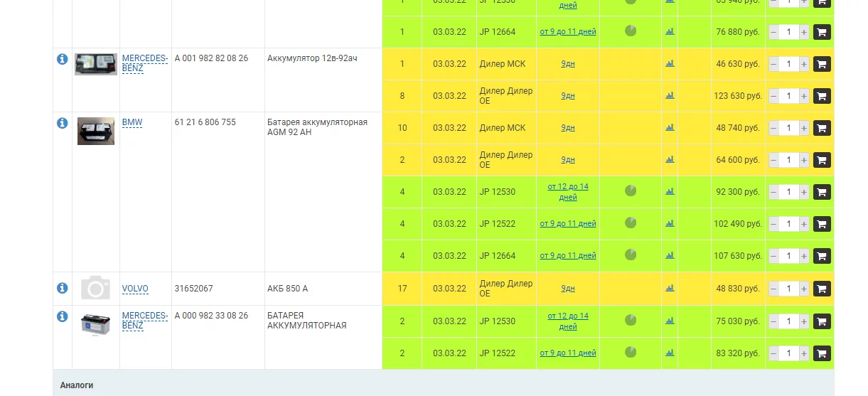
Task: Add the 92 300 руб. JP 12530 offer to cart
Action: (822, 192)
